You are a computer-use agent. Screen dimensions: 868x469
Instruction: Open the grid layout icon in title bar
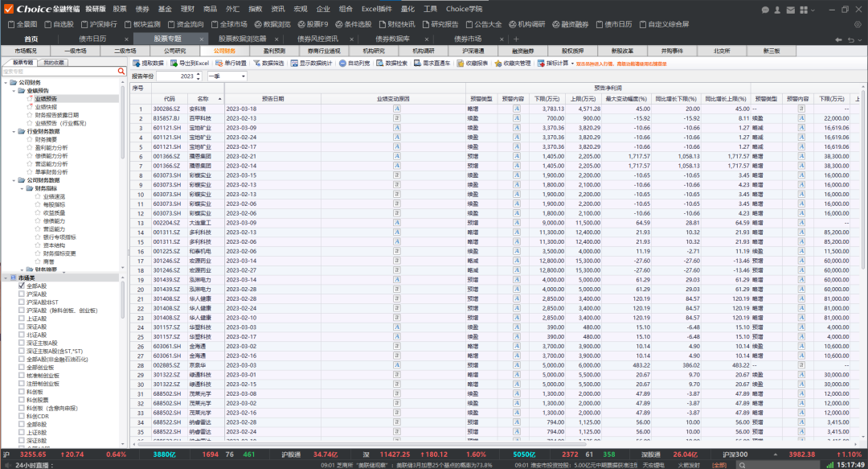pos(804,10)
